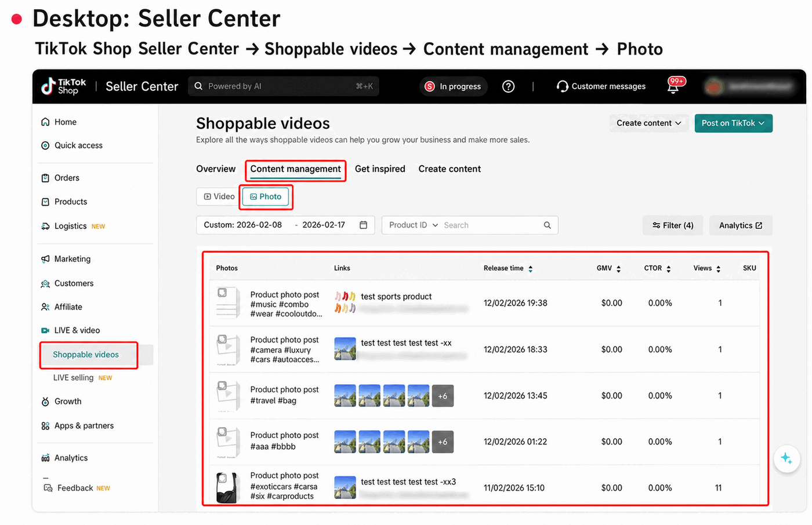Viewport: 812px width, 525px height.
Task: Switch to the Overview tab
Action: pos(216,169)
